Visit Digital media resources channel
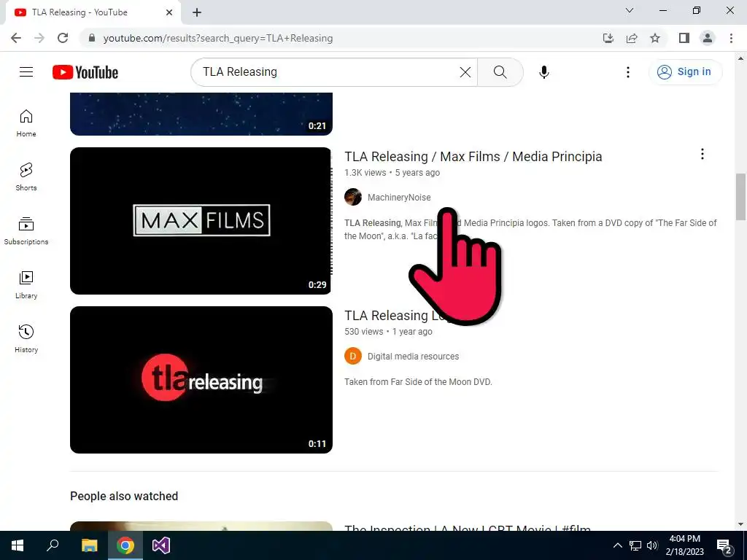The height and width of the screenshot is (560, 747). click(413, 356)
